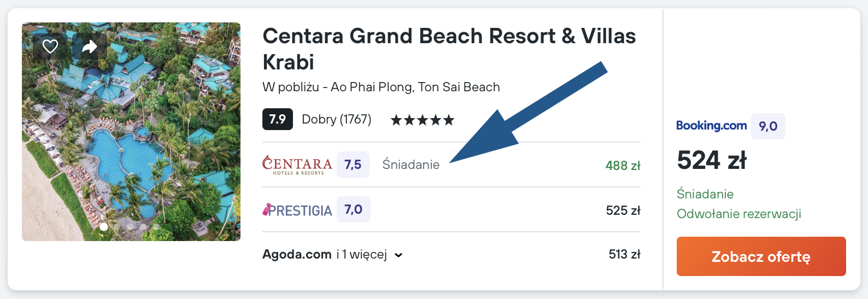The width and height of the screenshot is (868, 299).
Task: Click the Booking.com logo
Action: 711,126
